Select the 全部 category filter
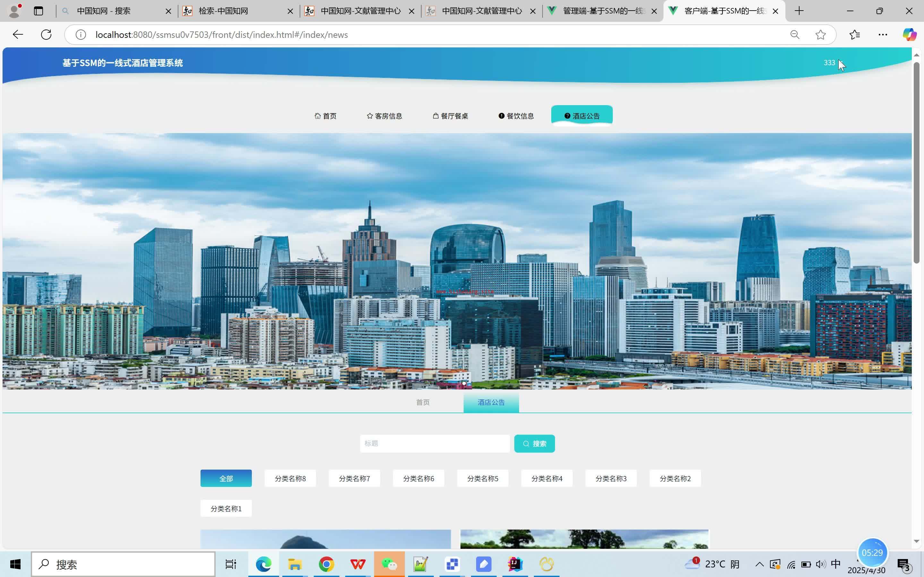 [226, 478]
